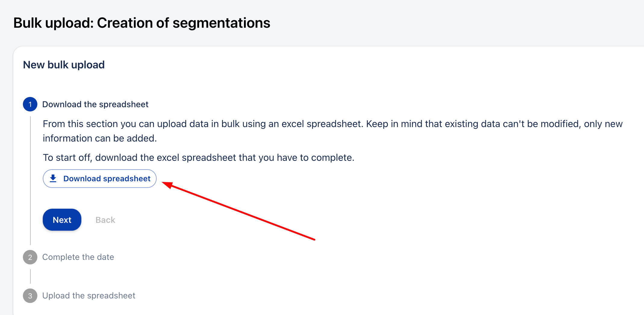Open the 'Download the spreadsheet' step label
This screenshot has width=644, height=315.
tap(95, 104)
